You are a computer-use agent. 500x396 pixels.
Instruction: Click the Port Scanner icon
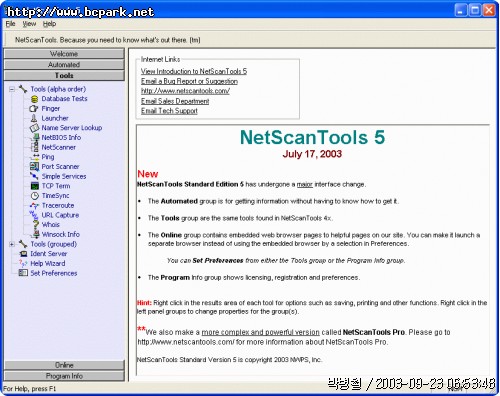point(34,166)
